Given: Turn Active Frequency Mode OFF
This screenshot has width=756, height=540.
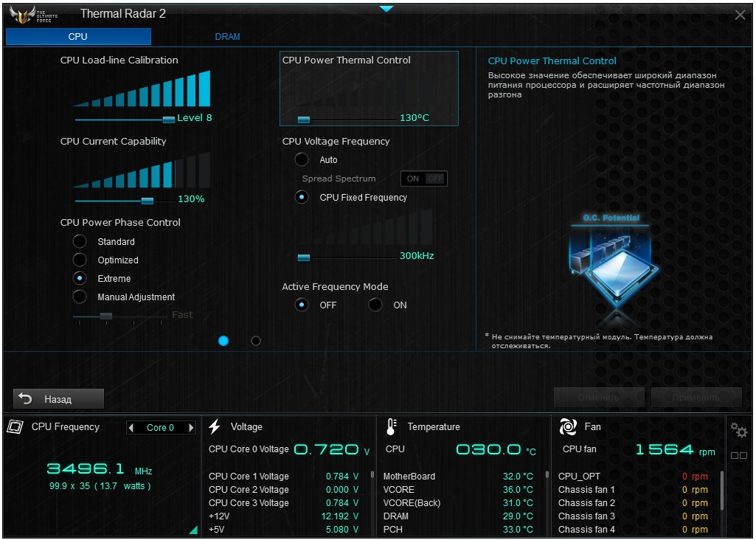Looking at the screenshot, I should (x=302, y=305).
